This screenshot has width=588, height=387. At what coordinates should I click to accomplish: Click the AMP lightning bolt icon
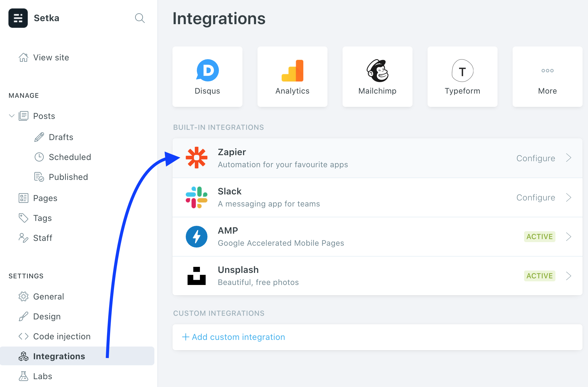(197, 237)
